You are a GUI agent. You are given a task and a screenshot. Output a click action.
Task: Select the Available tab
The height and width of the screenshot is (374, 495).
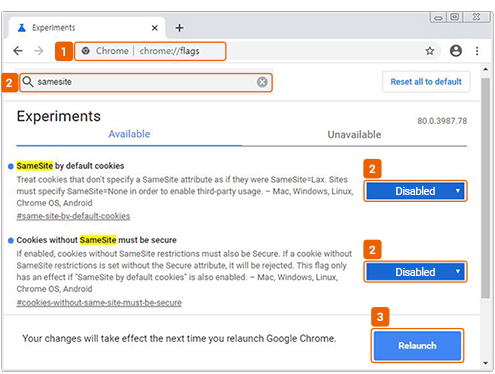click(129, 134)
